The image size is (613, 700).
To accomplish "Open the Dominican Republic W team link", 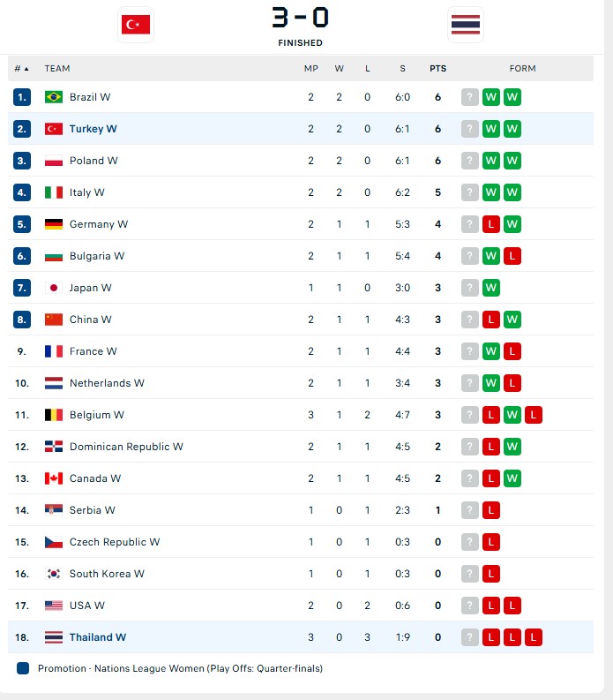I will [x=126, y=447].
